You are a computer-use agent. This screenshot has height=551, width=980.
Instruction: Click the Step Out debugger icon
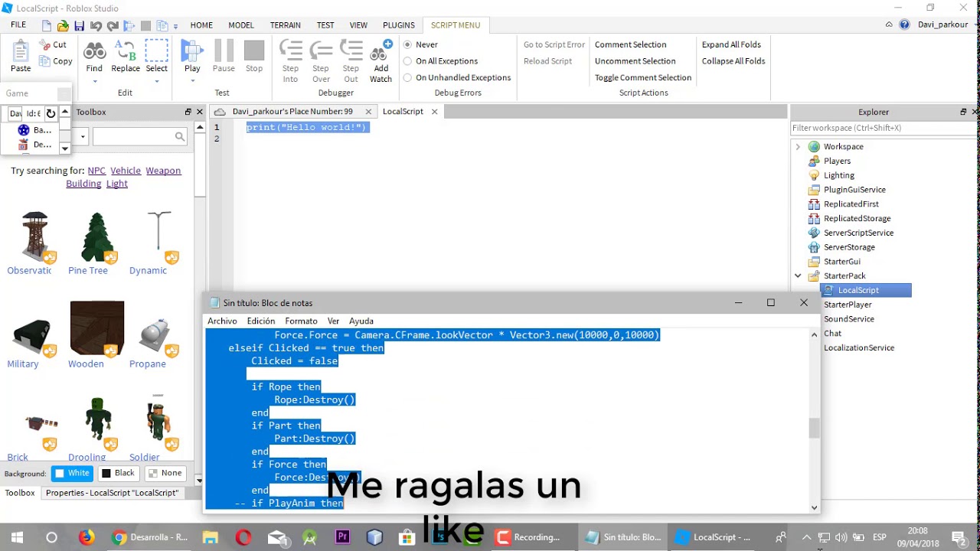(351, 51)
